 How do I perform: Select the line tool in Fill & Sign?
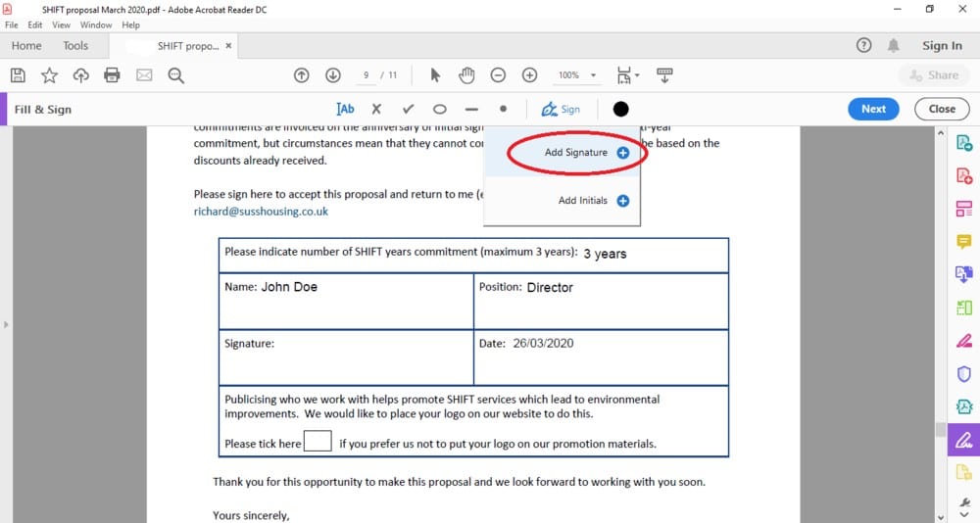pyautogui.click(x=472, y=110)
